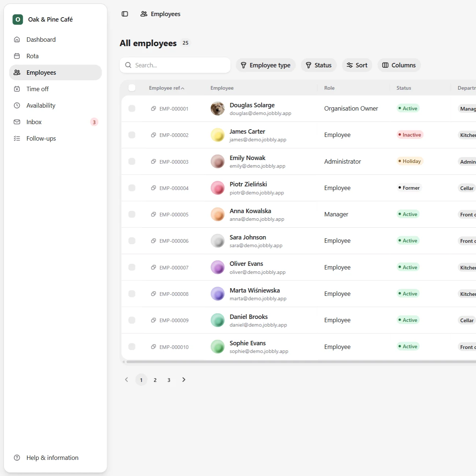The height and width of the screenshot is (476, 476).
Task: Go to page 3 of employees
Action: [x=169, y=380]
